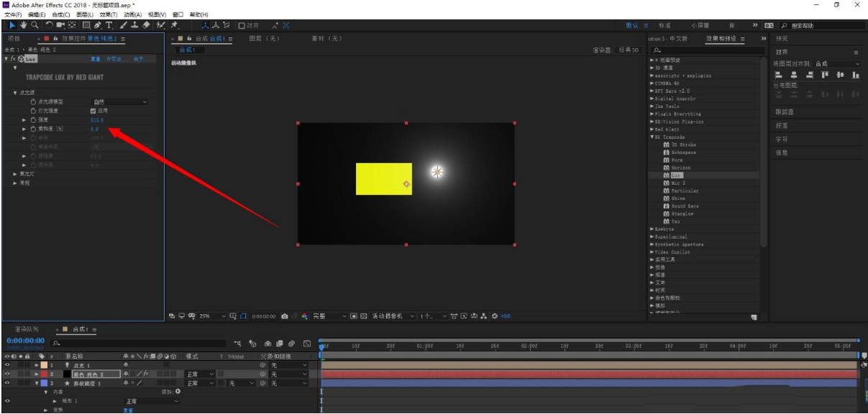Open the 效果(T) menu

click(109, 14)
